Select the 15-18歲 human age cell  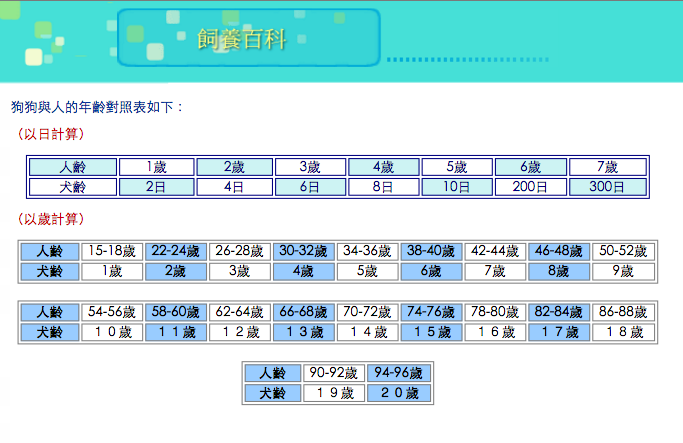tap(113, 251)
